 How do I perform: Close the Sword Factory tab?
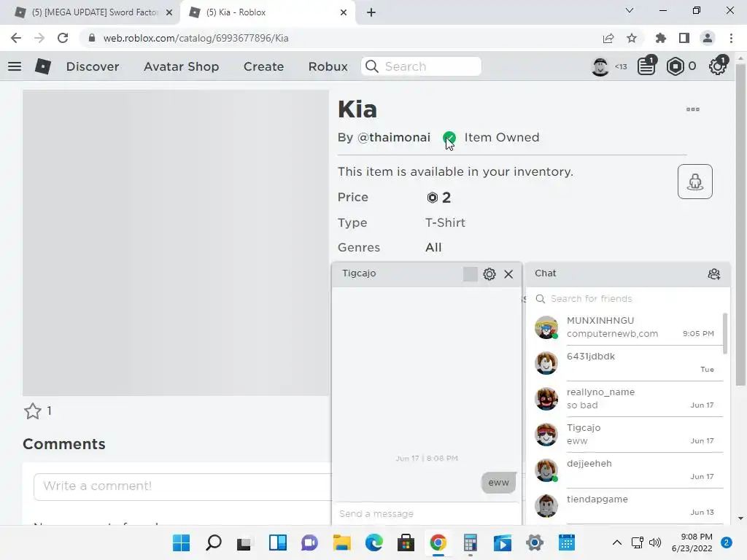[169, 13]
